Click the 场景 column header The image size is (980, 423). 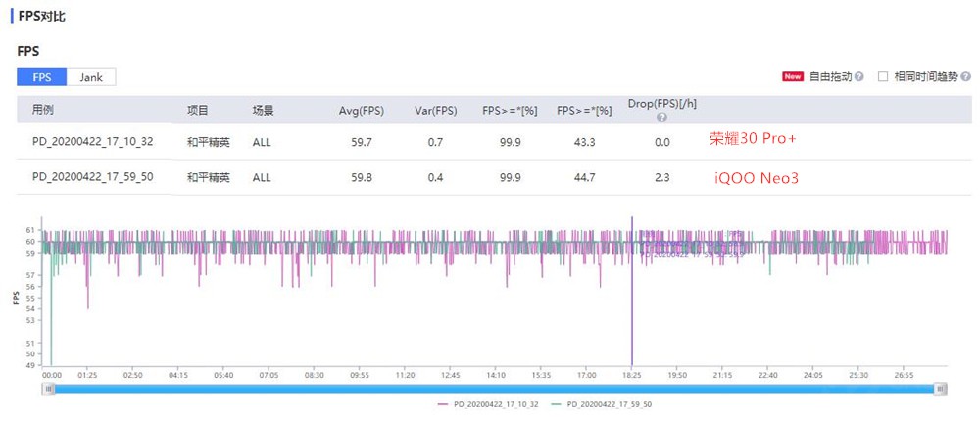[263, 111]
